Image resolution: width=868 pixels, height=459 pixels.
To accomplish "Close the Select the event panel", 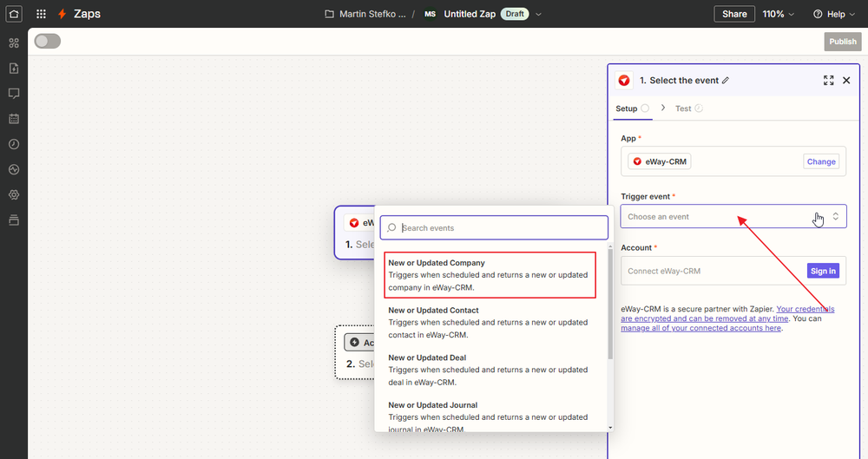I will (x=846, y=81).
